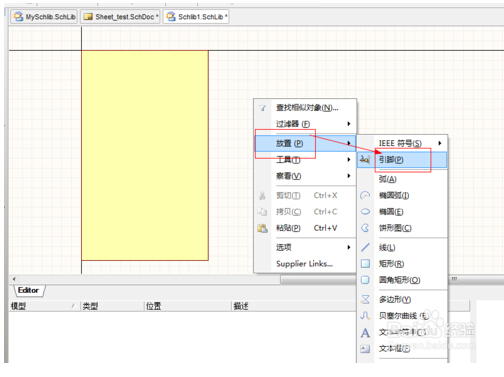
Task: Select the 放置 (P) context menu entry
Action: [x=305, y=143]
